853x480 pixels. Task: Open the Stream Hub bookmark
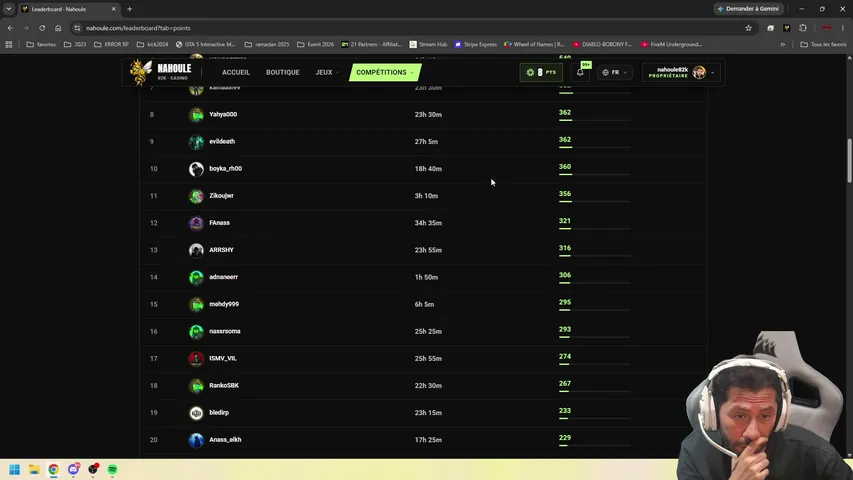[x=428, y=44]
